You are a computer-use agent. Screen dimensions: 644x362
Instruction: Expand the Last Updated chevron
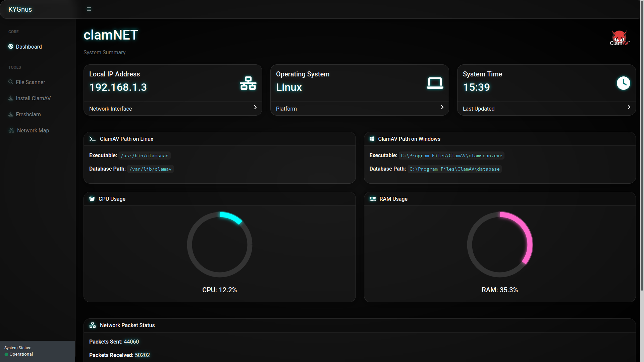629,107
